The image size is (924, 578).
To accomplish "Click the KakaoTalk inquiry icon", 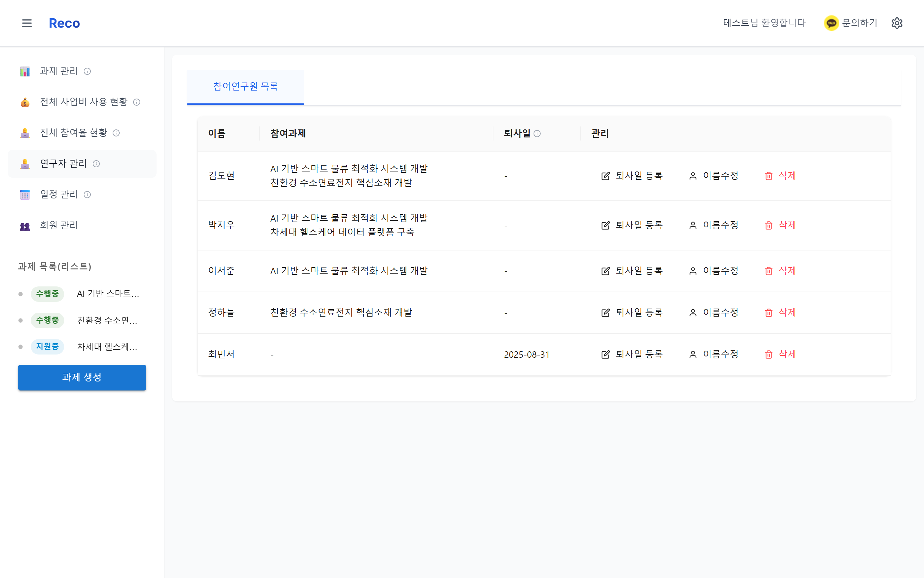I will [831, 23].
